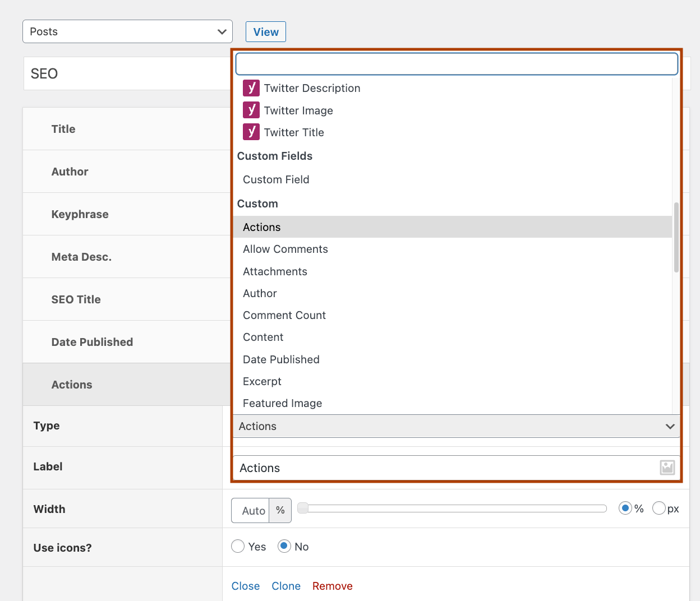This screenshot has width=700, height=601.
Task: Remove the Actions column
Action: click(x=332, y=585)
